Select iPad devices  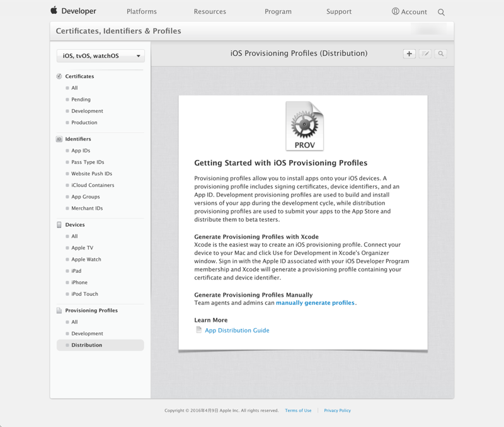76,271
